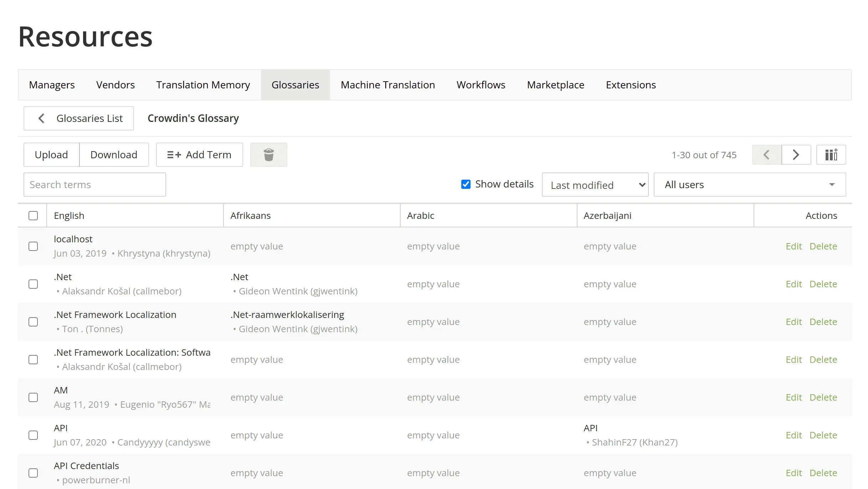Select the localhost term checkbox
The image size is (868, 489).
33,246
